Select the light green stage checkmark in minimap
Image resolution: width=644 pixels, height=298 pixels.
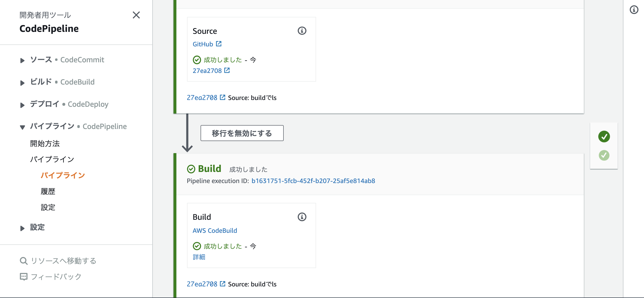[x=604, y=155]
